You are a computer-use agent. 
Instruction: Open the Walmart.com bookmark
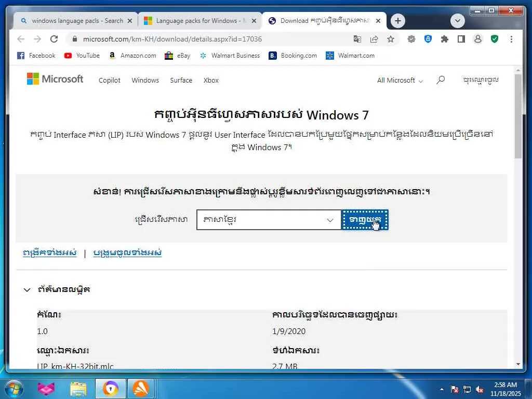coord(350,55)
